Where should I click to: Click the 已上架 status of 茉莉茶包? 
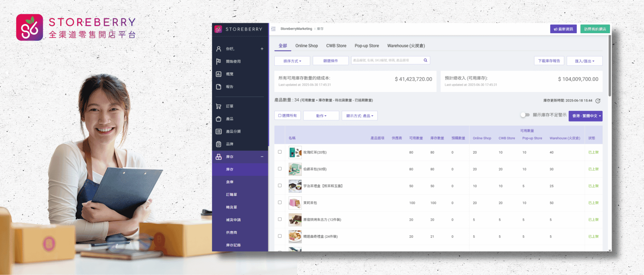pyautogui.click(x=593, y=203)
